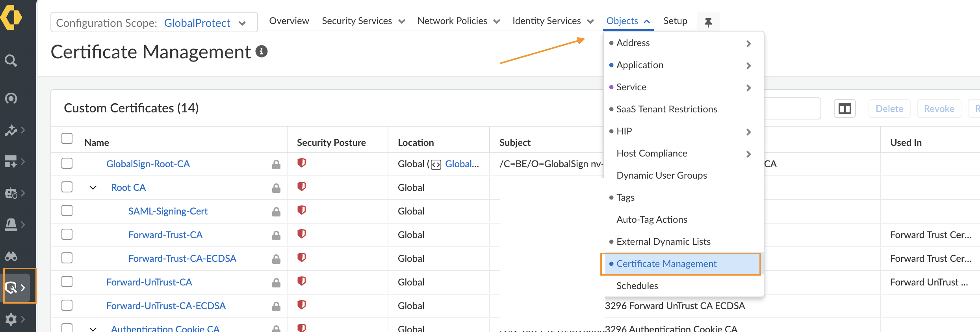This screenshot has height=332, width=980.
Task: Click the Revoke button
Action: (939, 108)
